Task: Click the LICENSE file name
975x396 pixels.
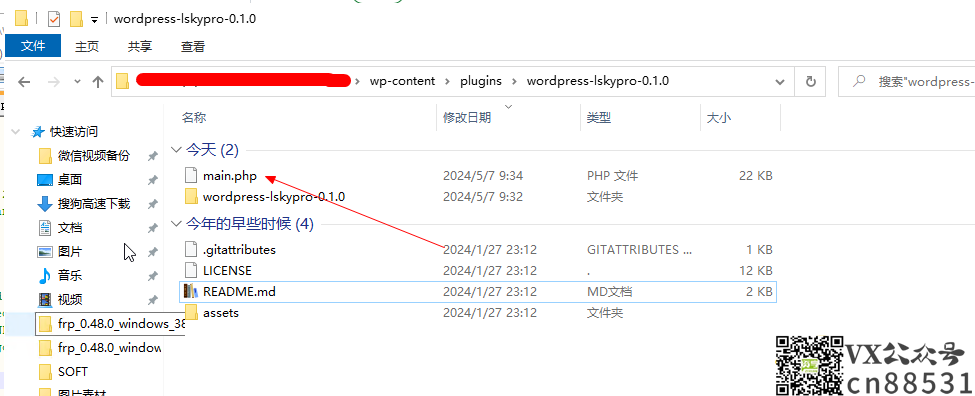Action: click(228, 271)
